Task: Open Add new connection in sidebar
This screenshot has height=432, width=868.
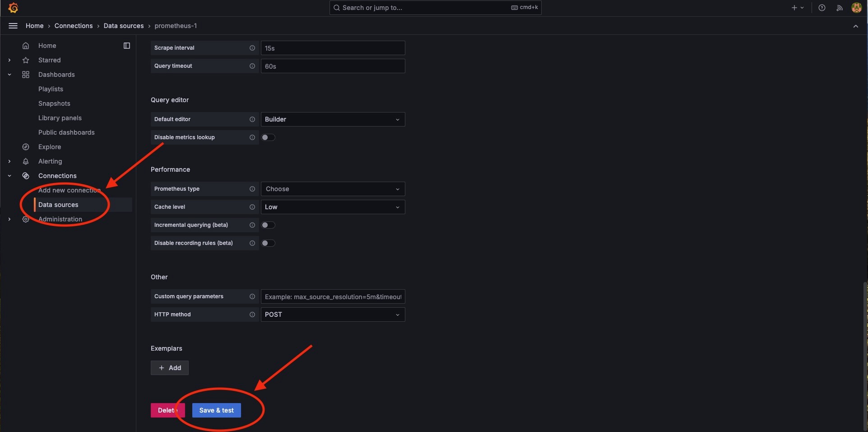Action: click(x=70, y=190)
